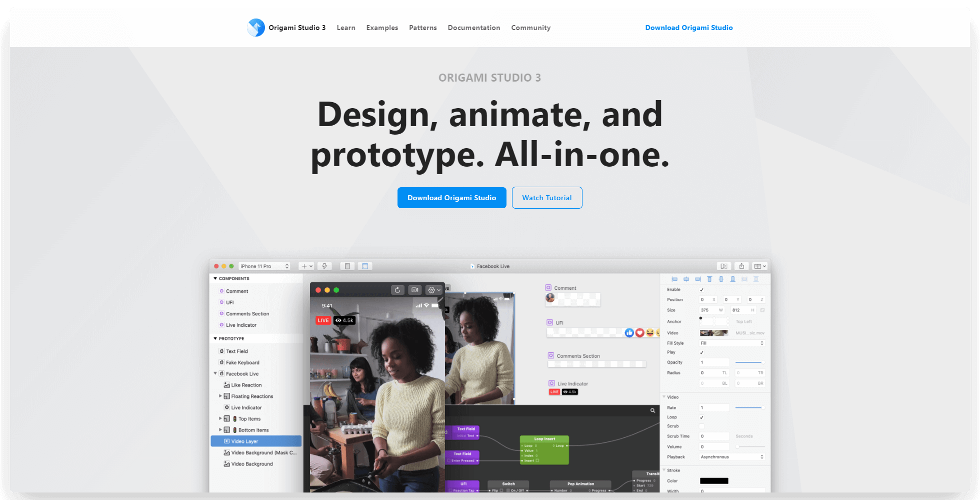This screenshot has width=980, height=500.
Task: Toggle the Play checkbox
Action: point(701,352)
